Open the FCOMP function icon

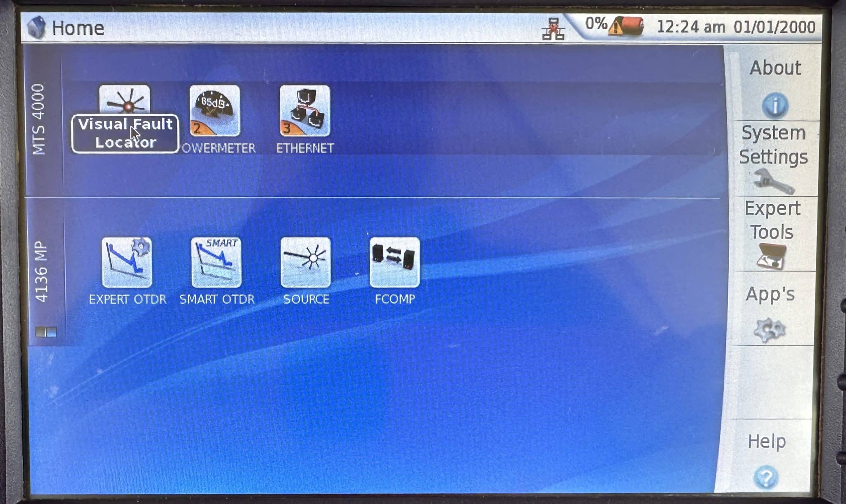click(x=395, y=262)
